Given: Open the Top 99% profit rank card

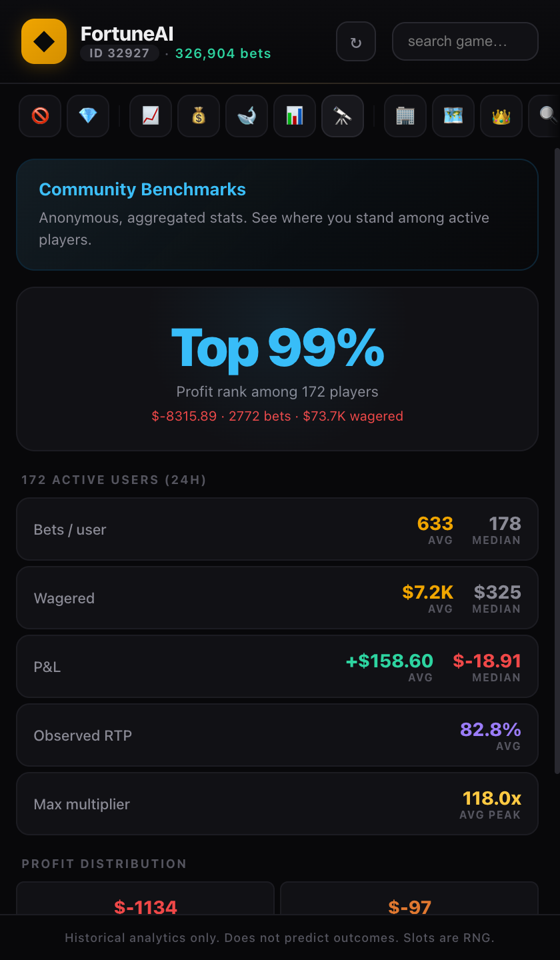Looking at the screenshot, I should coord(277,368).
